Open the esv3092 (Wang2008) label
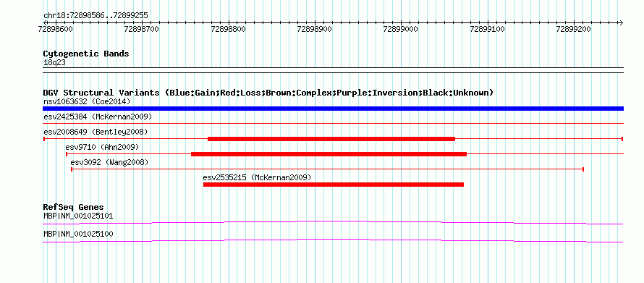This screenshot has width=644, height=283. 109,162
